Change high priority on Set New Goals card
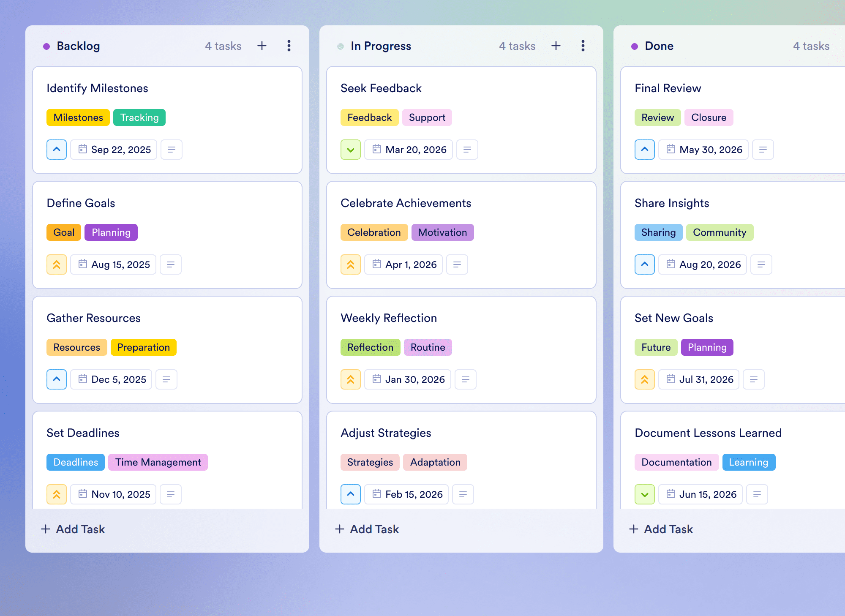Image resolution: width=845 pixels, height=616 pixels. coord(645,379)
